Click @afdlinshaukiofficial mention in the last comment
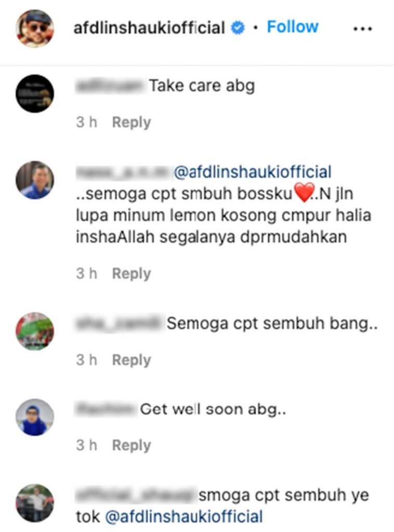394x532 pixels. (184, 517)
